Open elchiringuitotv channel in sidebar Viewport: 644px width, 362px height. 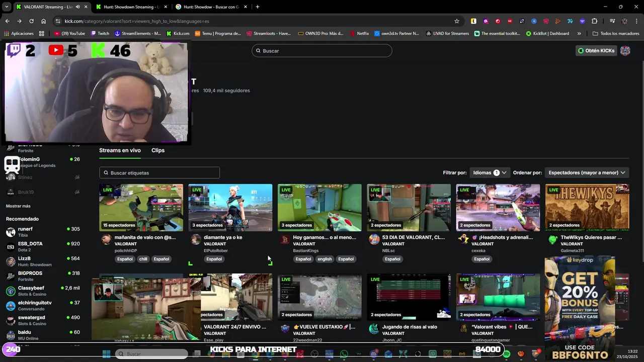tap(43, 305)
